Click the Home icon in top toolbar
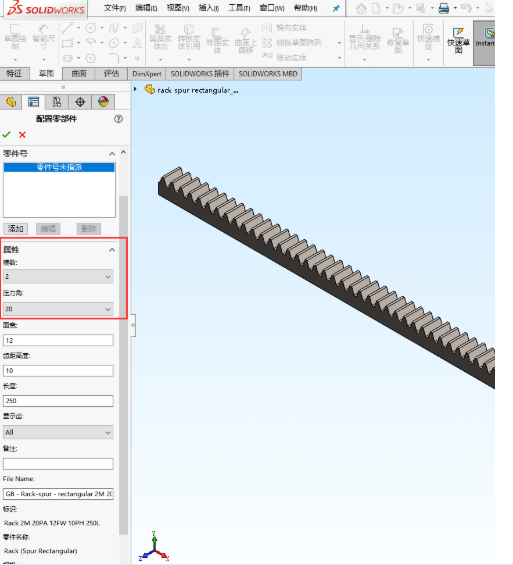513x565 pixels. click(361, 8)
